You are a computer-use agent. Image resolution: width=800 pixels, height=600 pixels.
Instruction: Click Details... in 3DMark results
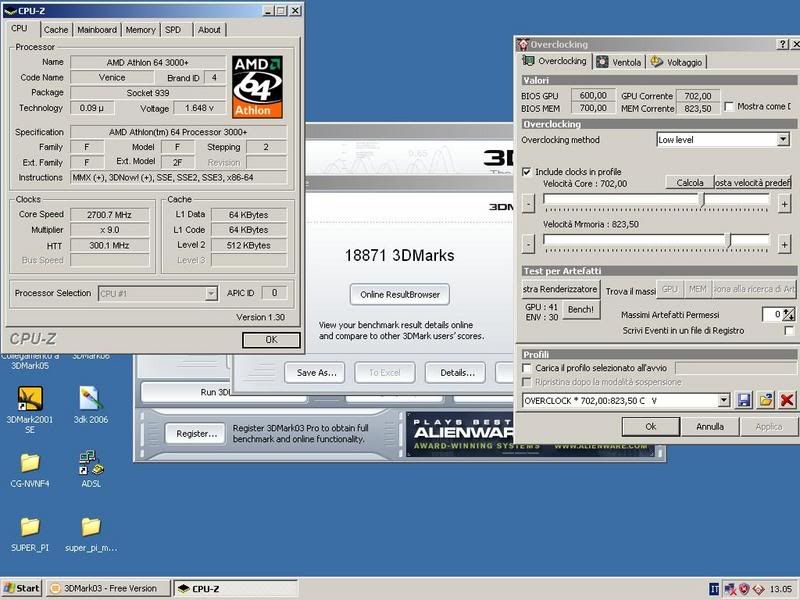tap(457, 372)
